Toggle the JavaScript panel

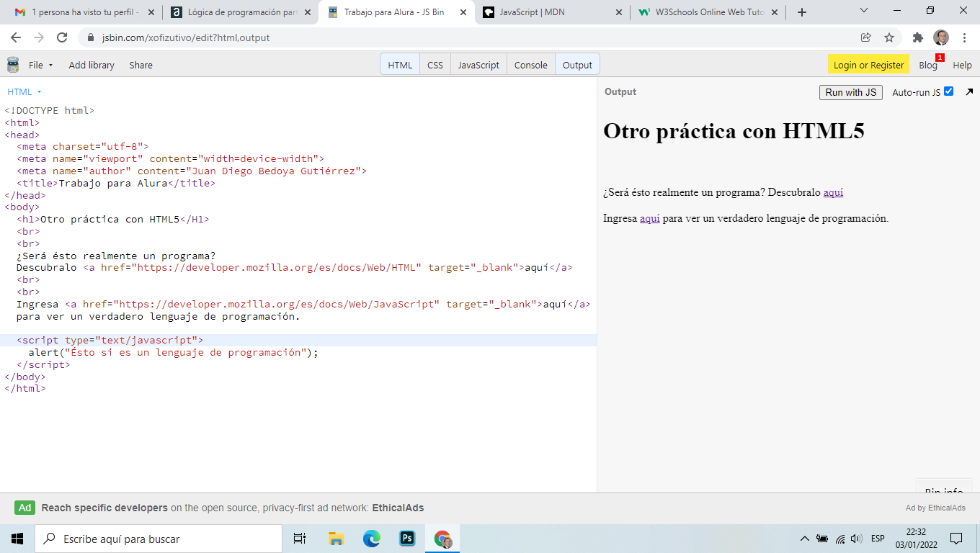point(478,65)
